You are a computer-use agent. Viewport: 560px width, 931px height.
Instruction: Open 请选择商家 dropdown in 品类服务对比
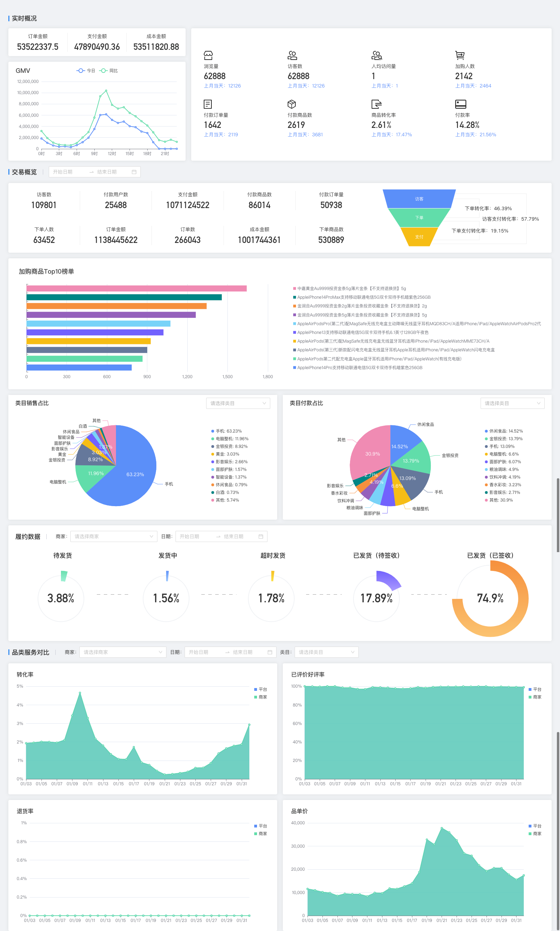[x=123, y=652]
